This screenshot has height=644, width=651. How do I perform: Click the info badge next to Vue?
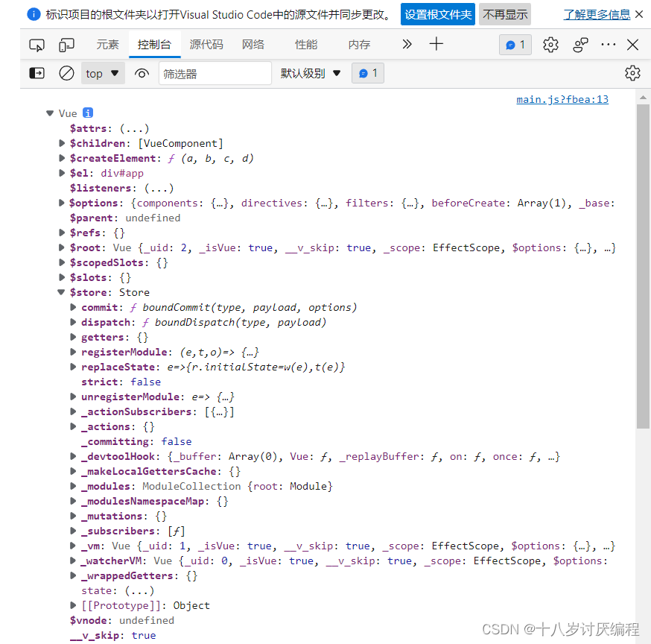[88, 113]
